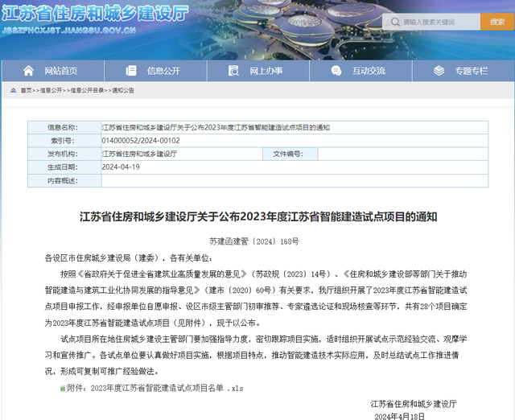515x420 pixels.
Task: Click the online service icon beside 网上办事
Action: pyautogui.click(x=233, y=71)
